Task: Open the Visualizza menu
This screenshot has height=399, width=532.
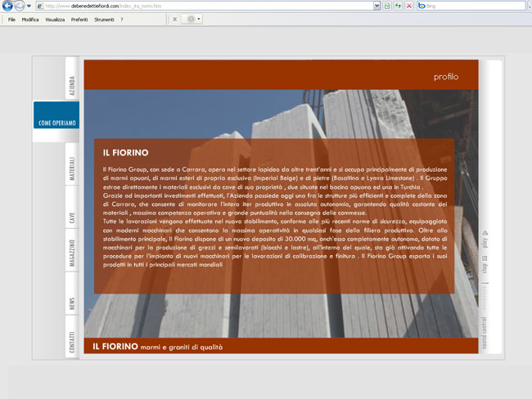Action: pyautogui.click(x=55, y=20)
